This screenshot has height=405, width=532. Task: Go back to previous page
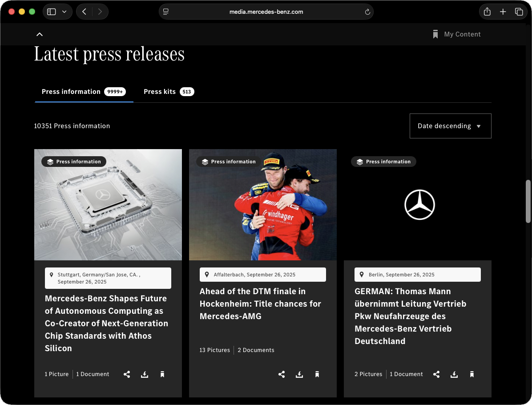pyautogui.click(x=84, y=12)
